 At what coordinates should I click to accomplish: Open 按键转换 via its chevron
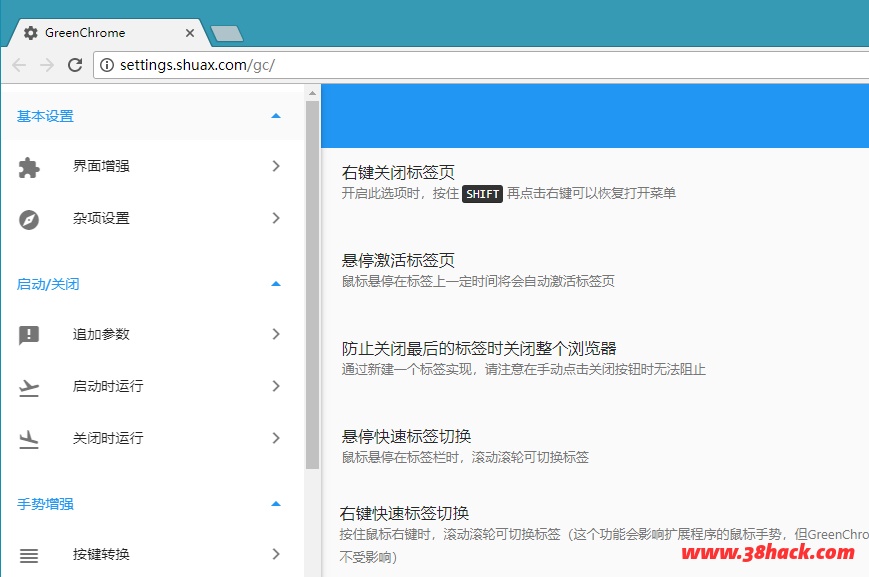[x=276, y=554]
